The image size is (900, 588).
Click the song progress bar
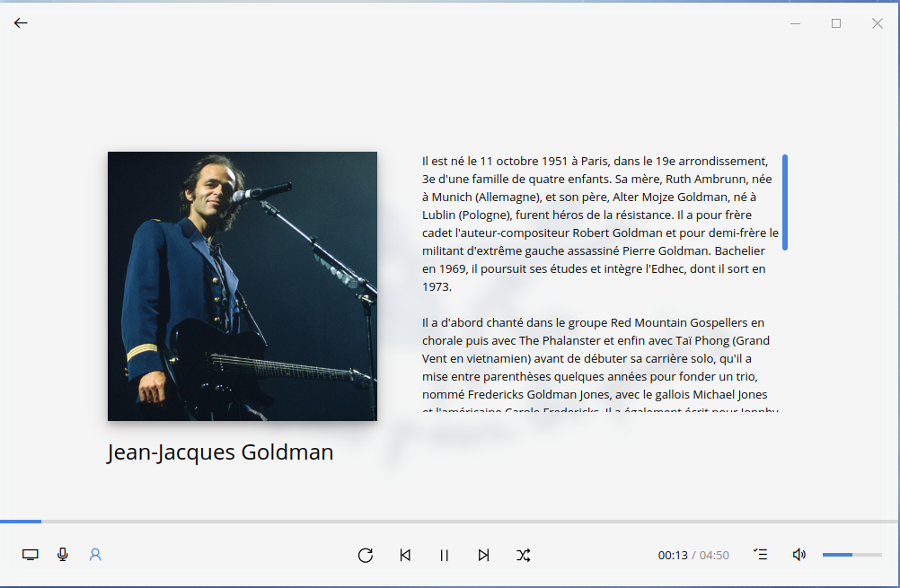(449, 521)
